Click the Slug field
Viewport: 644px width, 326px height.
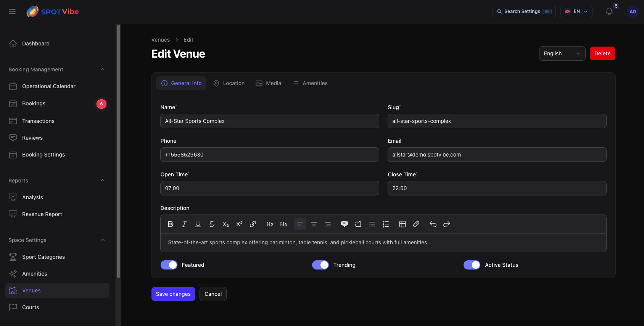point(497,121)
